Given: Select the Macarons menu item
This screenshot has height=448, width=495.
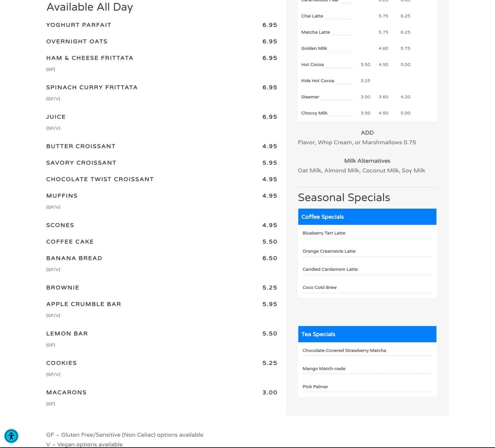Looking at the screenshot, I should click(66, 393).
